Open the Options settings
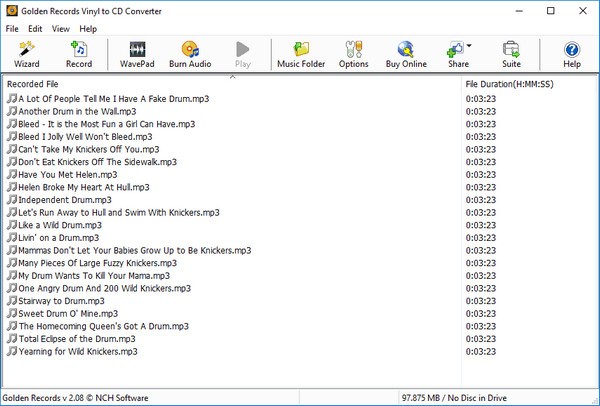This screenshot has width=600, height=406. [x=353, y=54]
